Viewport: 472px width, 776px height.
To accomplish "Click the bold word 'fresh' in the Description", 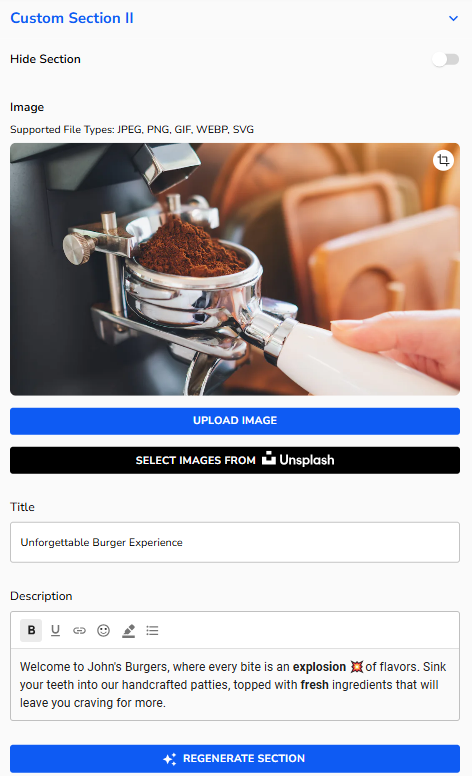I will tap(315, 685).
